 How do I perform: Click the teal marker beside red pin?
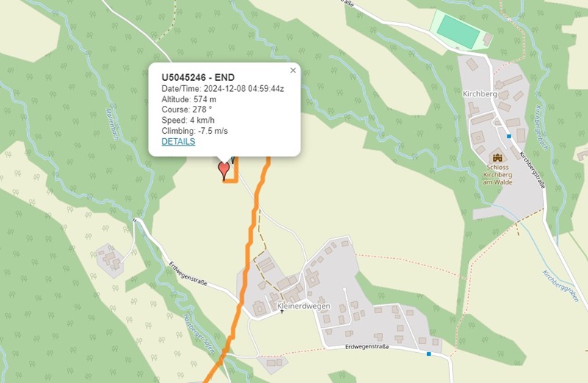coord(233,160)
